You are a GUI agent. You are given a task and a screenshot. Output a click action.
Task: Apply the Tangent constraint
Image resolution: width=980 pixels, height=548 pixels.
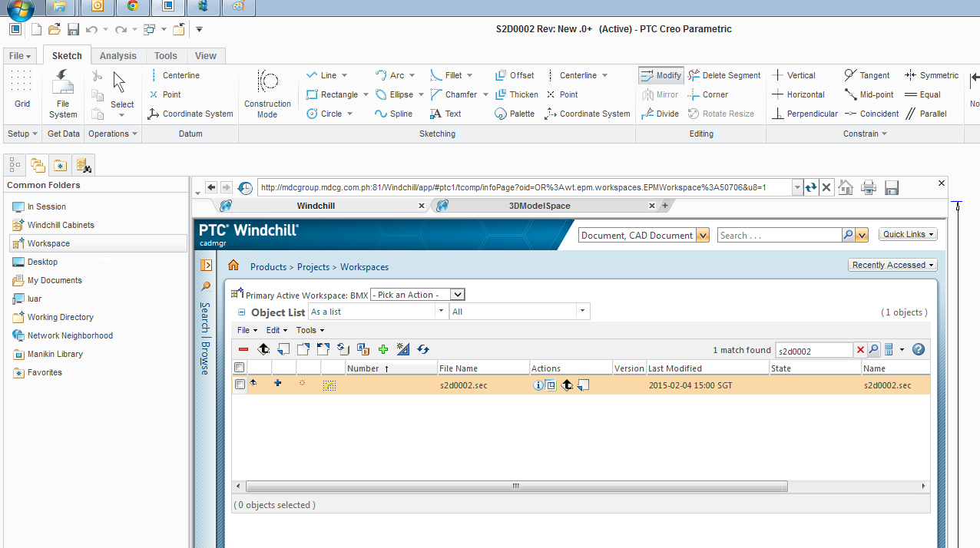(867, 75)
